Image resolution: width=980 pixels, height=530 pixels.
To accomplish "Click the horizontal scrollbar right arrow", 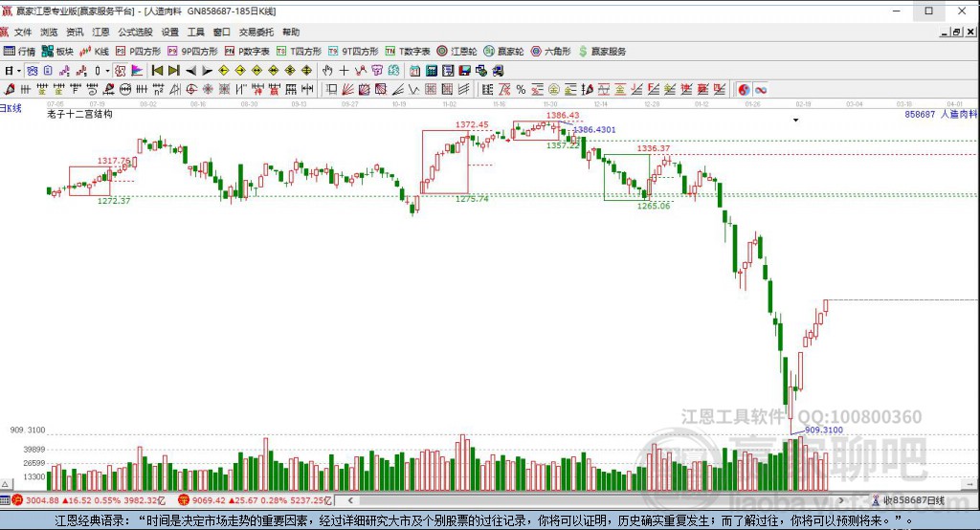I will [841, 500].
